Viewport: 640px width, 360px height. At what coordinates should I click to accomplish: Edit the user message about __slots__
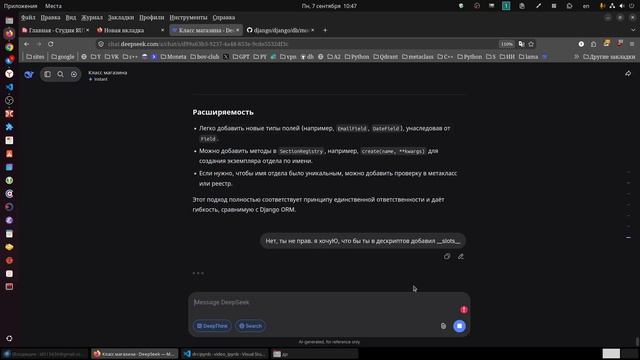[x=460, y=256]
